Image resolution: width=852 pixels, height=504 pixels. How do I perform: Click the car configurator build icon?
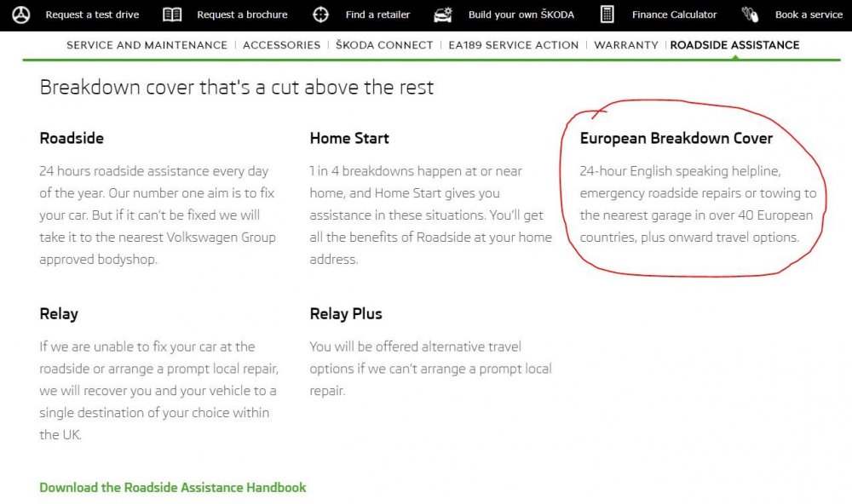pyautogui.click(x=443, y=14)
